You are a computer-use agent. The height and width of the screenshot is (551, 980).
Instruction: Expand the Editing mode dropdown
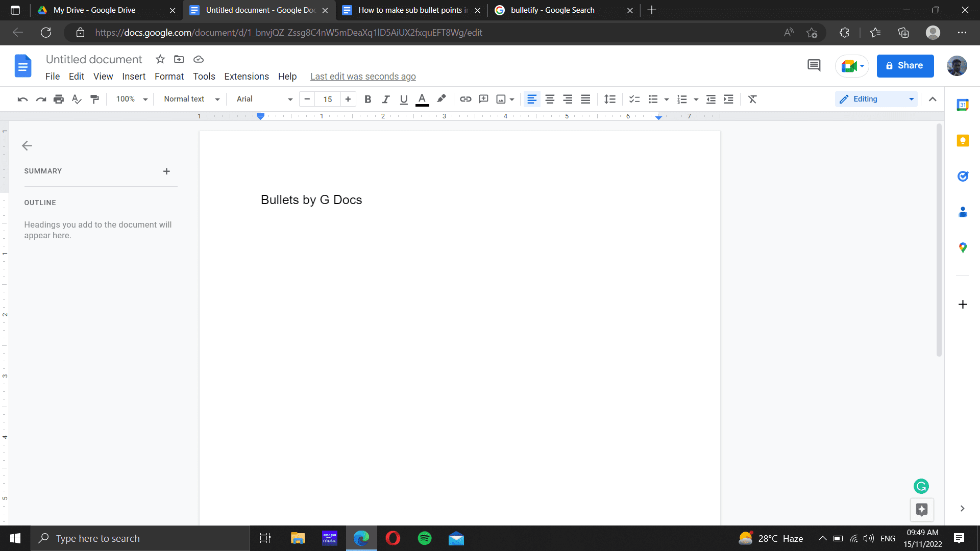pyautogui.click(x=911, y=99)
